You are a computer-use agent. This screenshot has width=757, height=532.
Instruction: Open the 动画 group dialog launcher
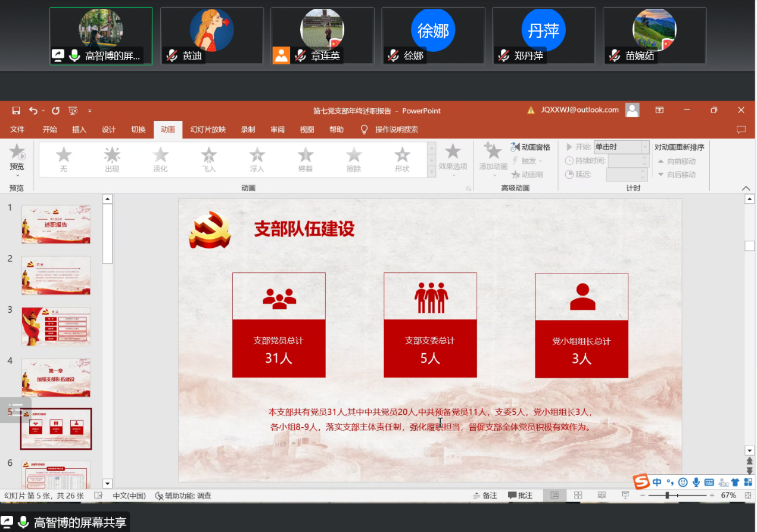tap(469, 188)
